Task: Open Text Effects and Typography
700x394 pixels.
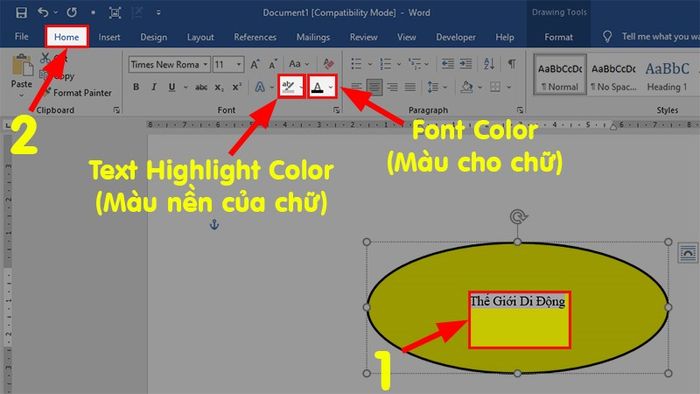Action: click(x=260, y=87)
